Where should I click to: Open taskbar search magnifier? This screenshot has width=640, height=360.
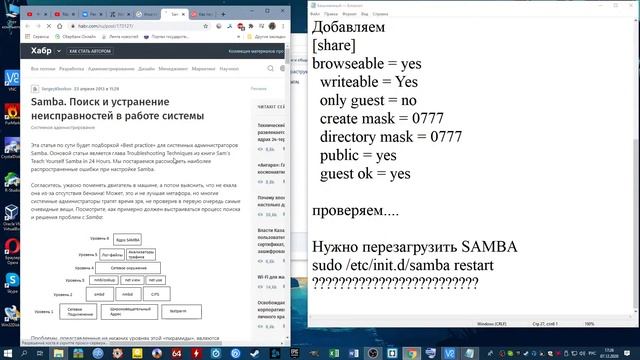(24, 353)
